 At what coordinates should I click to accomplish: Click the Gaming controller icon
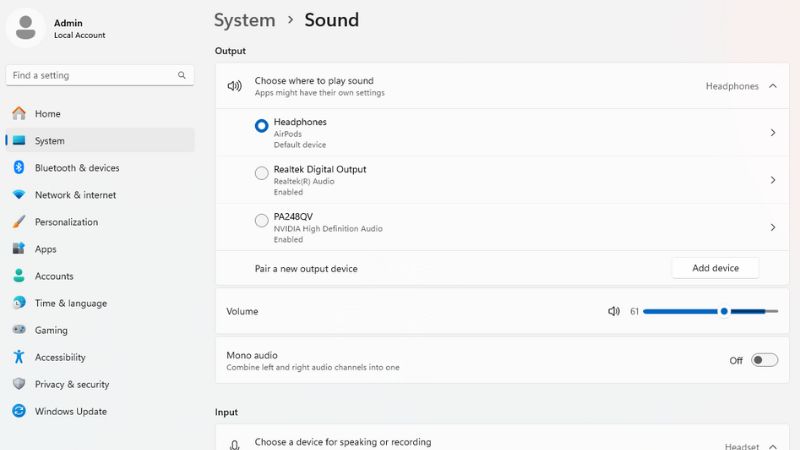(x=19, y=330)
